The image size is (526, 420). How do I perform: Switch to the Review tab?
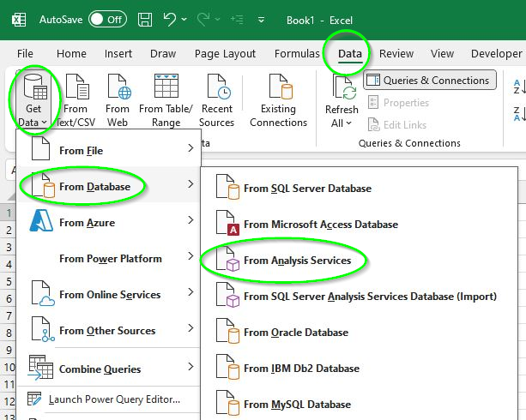coord(396,54)
